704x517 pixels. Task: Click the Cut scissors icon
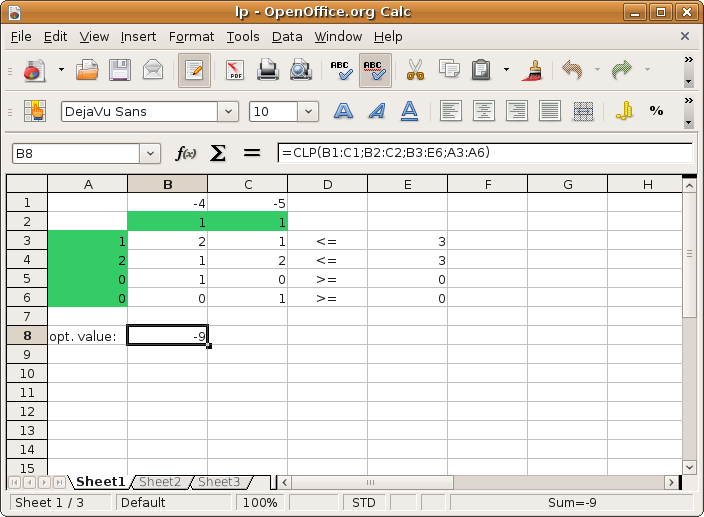tap(415, 70)
